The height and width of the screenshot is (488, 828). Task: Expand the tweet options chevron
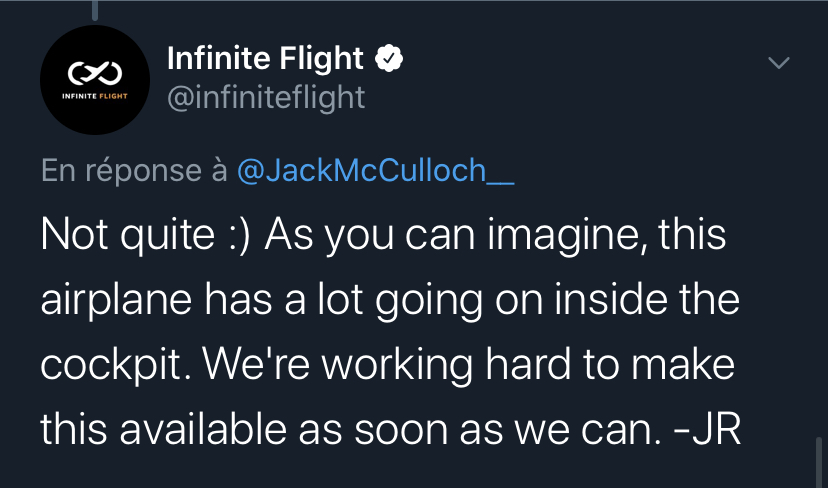click(x=777, y=63)
